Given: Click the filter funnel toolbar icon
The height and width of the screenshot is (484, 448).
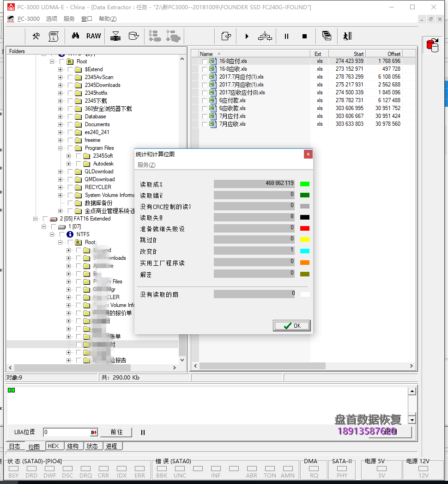Looking at the screenshot, I should click(115, 36).
